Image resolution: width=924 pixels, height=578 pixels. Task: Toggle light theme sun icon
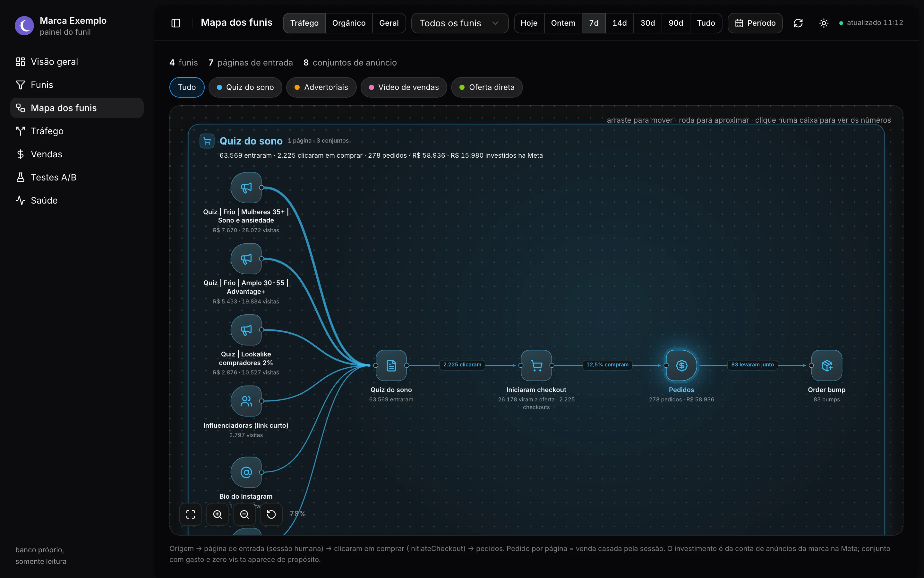pos(824,23)
